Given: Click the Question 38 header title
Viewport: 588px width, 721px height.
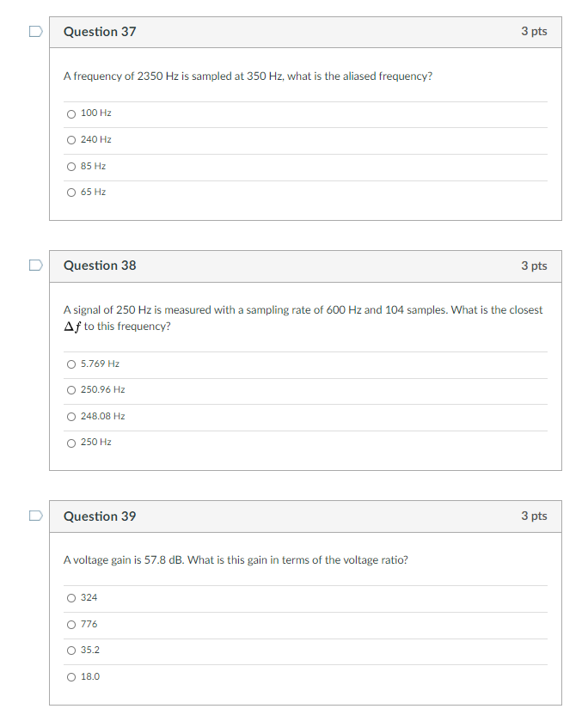Looking at the screenshot, I should (x=100, y=266).
